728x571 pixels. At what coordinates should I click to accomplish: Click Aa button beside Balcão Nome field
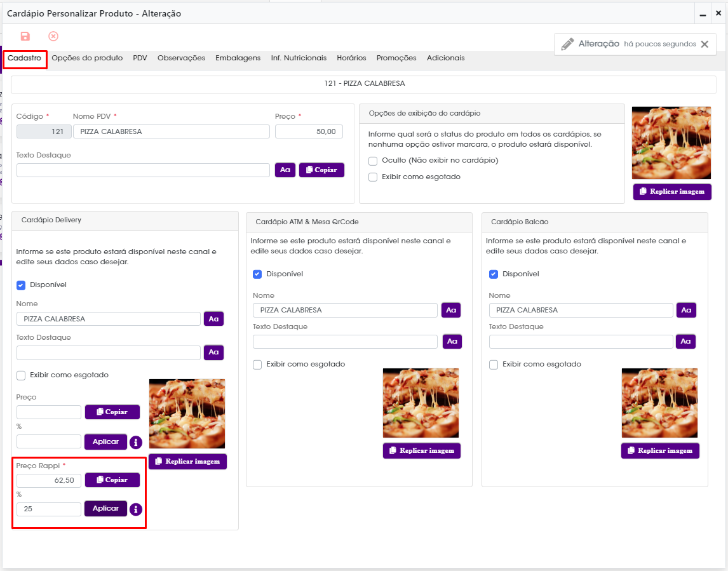tap(686, 310)
